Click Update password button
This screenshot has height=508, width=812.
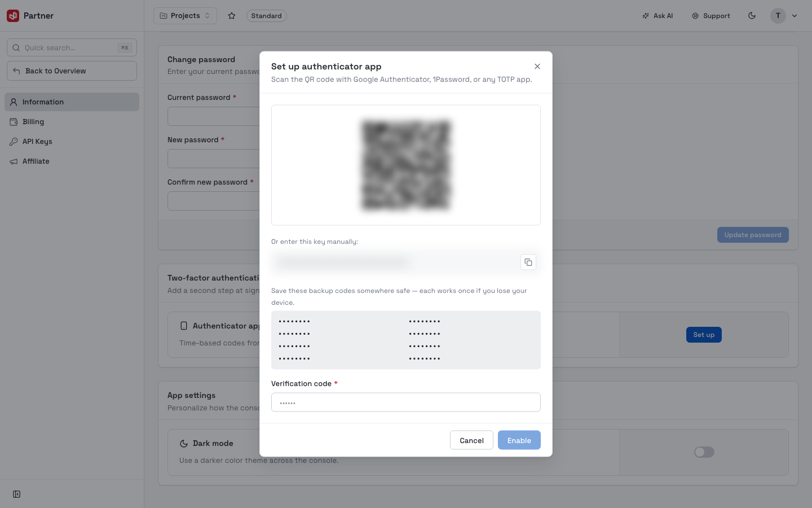click(753, 235)
